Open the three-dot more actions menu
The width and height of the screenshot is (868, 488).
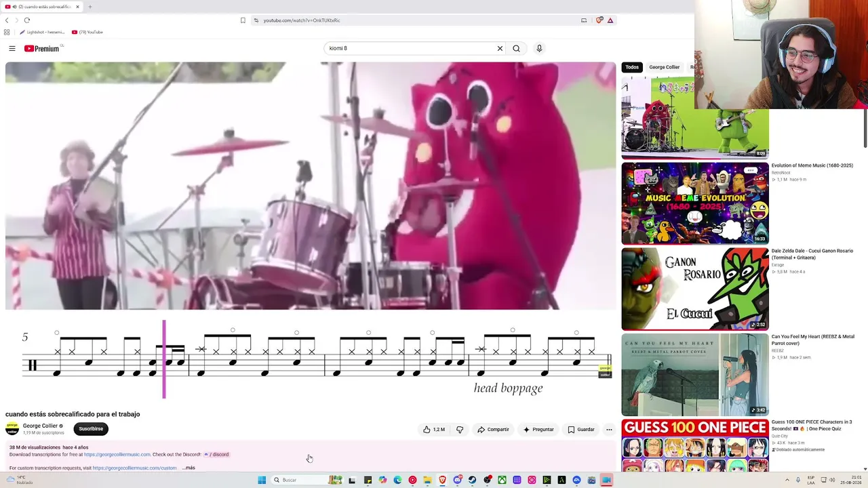609,429
